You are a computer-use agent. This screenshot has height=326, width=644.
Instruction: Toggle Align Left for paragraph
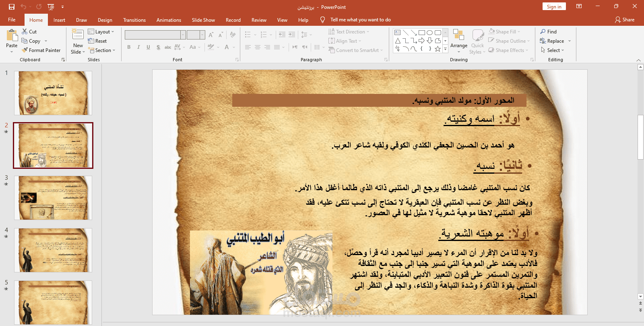[248, 47]
